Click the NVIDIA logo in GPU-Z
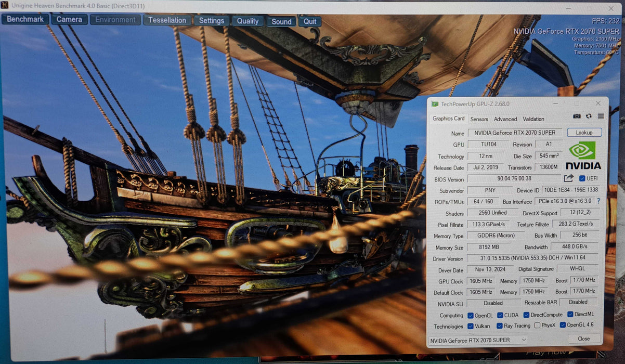Screen dimensions: 625x364 583,155
